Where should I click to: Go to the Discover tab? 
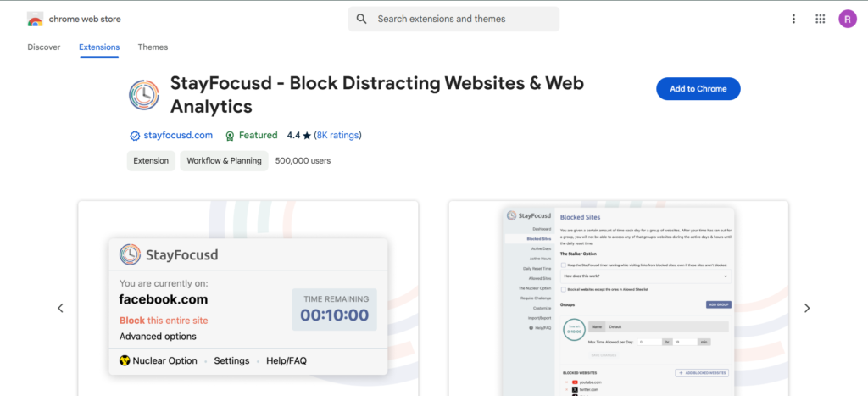[44, 47]
